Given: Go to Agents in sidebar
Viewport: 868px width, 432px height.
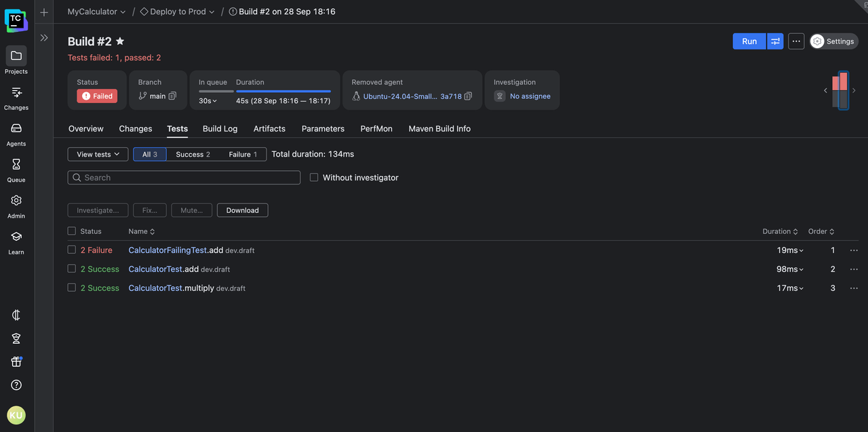Looking at the screenshot, I should (x=16, y=129).
